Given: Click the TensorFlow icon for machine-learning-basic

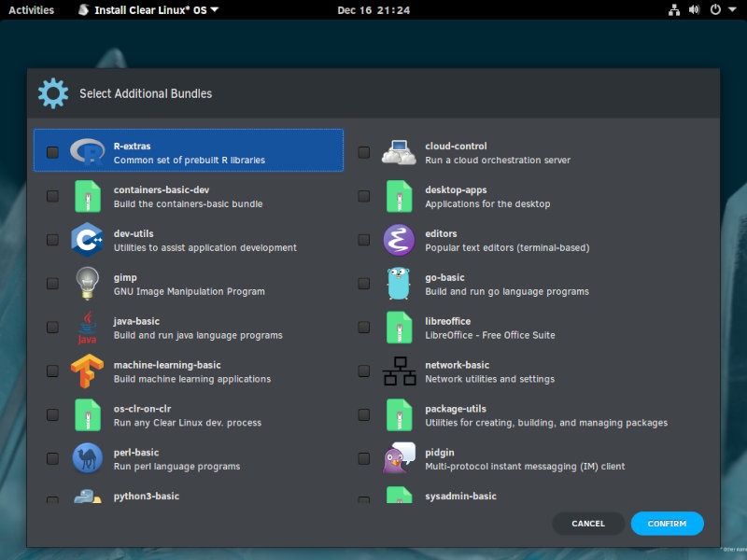Looking at the screenshot, I should 87,371.
